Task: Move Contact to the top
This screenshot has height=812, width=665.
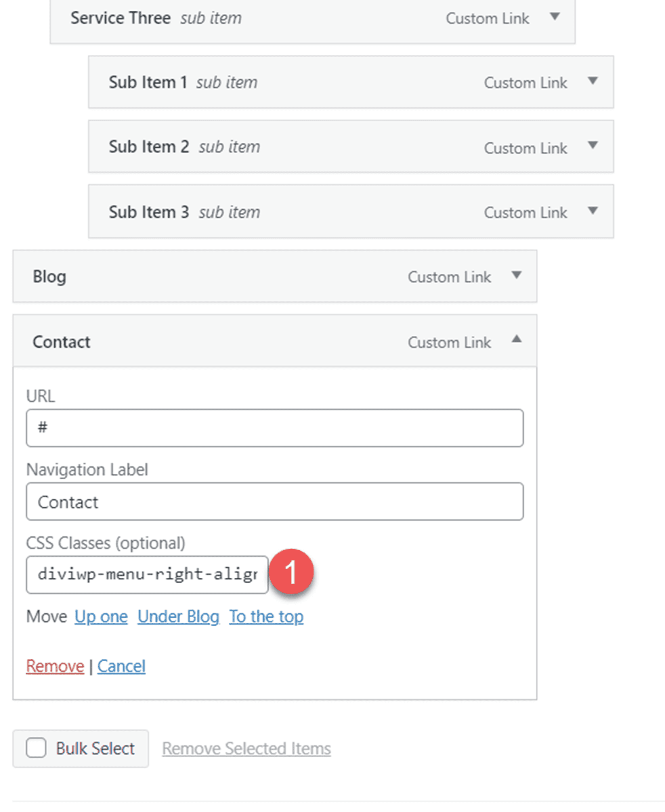Action: point(266,616)
